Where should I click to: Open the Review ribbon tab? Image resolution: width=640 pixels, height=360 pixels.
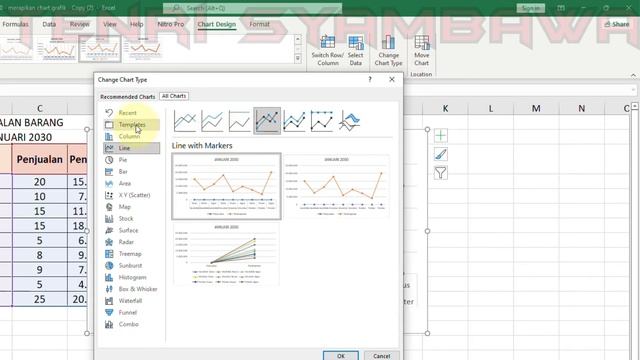coord(79,24)
